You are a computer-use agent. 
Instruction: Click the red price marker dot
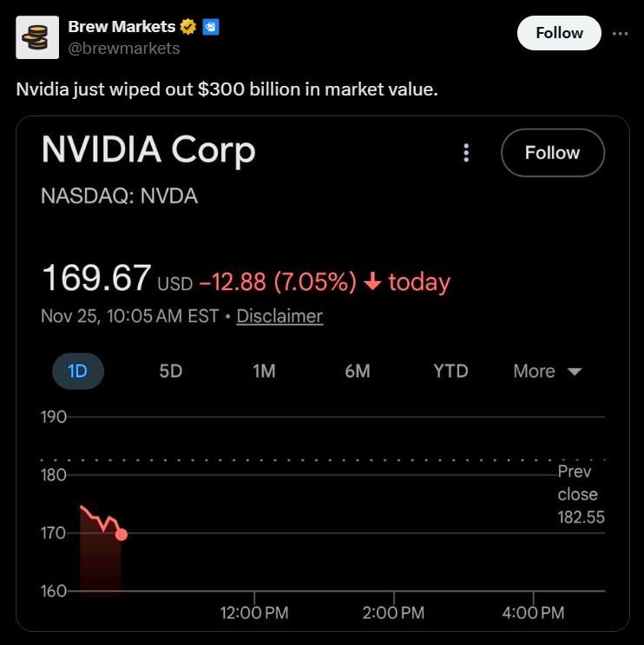[121, 535]
